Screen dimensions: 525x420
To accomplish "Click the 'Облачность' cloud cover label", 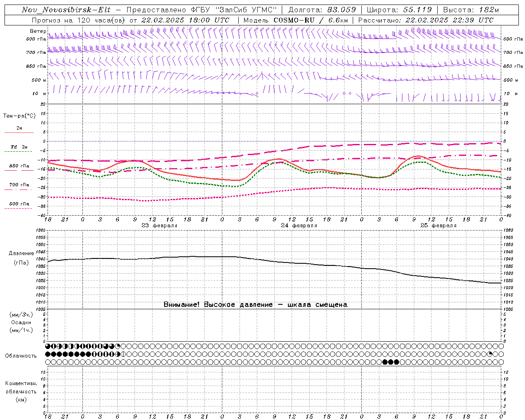I will pos(21,356).
